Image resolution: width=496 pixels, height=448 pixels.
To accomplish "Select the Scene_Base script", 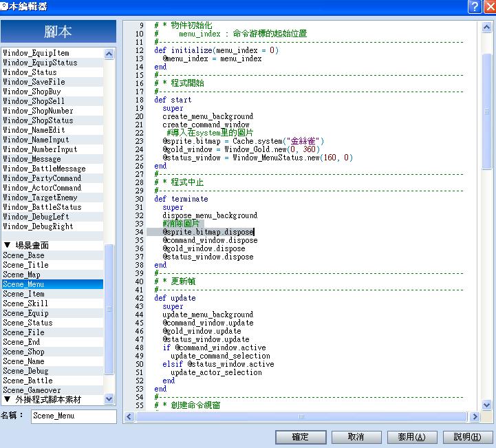I will click(x=52, y=255).
